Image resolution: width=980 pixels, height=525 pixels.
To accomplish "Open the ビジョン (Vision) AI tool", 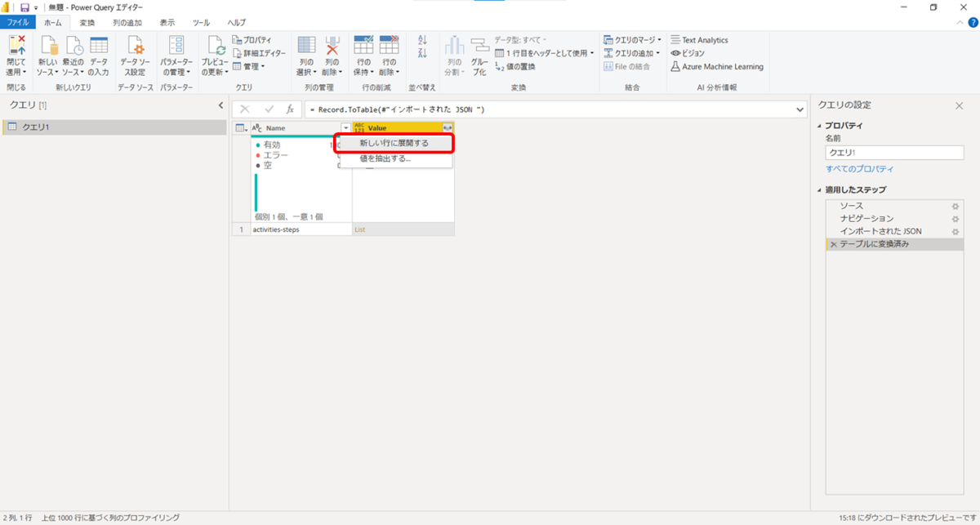I will [688, 52].
